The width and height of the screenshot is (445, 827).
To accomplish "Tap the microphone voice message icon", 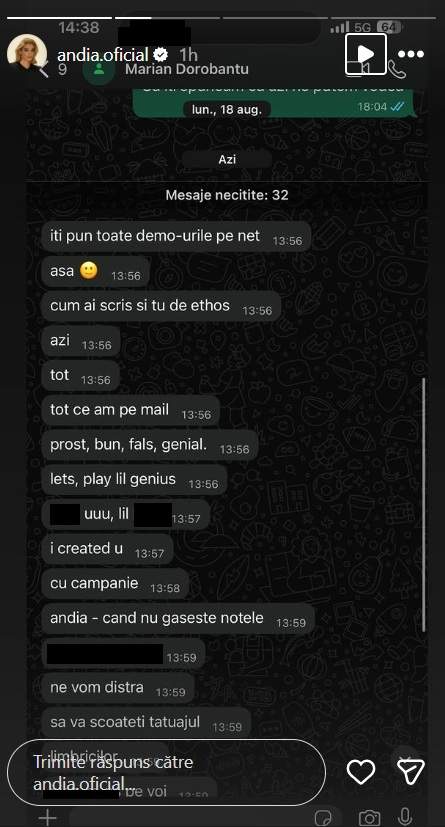I will pyautogui.click(x=405, y=816).
